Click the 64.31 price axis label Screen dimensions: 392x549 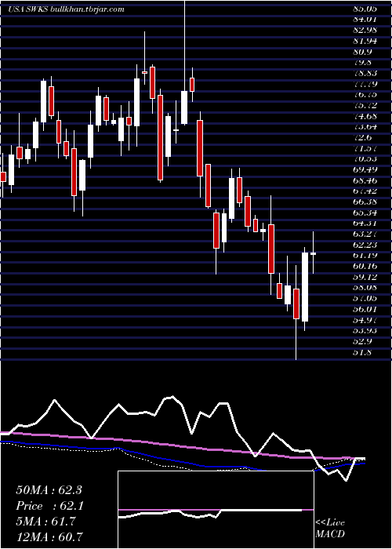(365, 224)
